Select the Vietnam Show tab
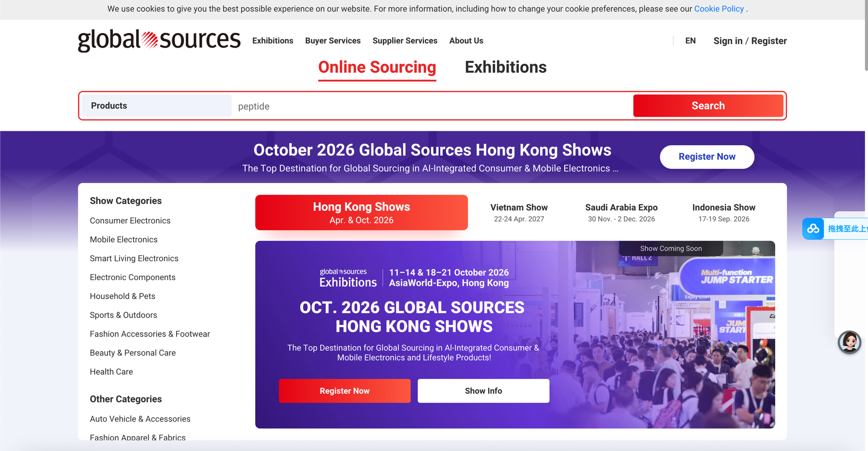The image size is (868, 451). pyautogui.click(x=519, y=212)
